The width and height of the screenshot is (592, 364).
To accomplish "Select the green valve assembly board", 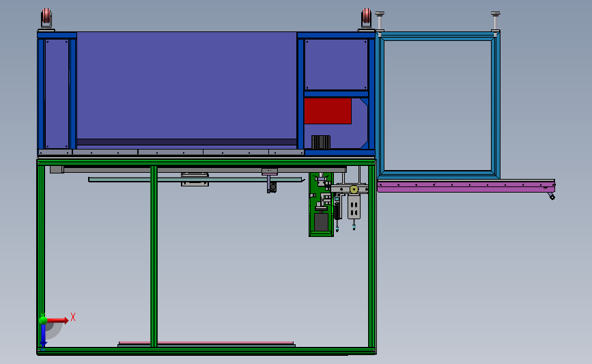I will 322,204.
